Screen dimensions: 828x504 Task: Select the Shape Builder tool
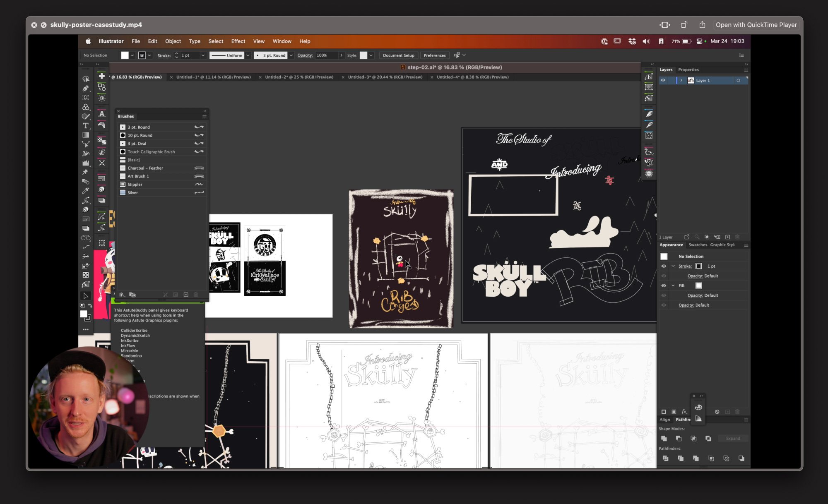click(x=86, y=107)
